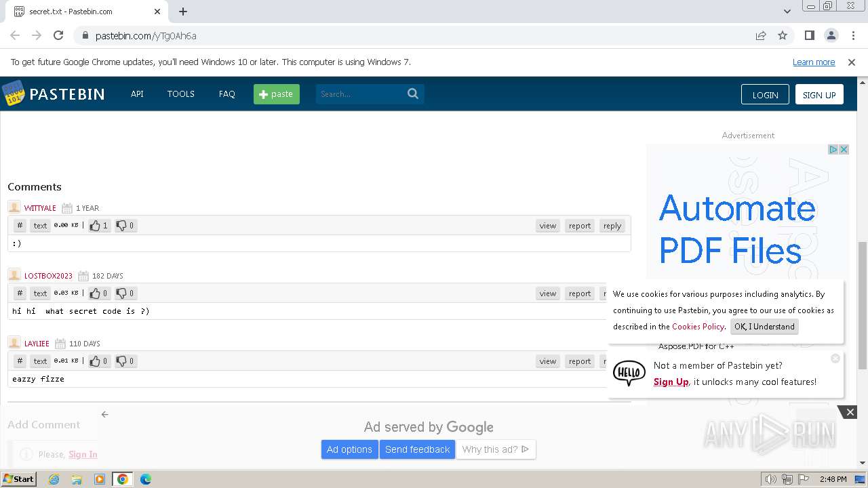The image size is (868, 488).
Task: Open the Chrome profile avatar icon
Action: (831, 35)
